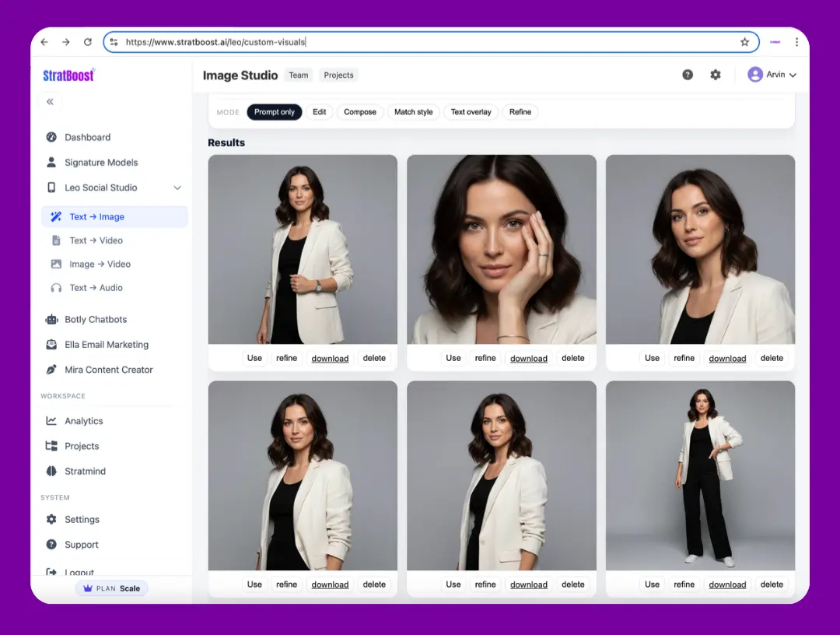Download the full-body standing image
Image resolution: width=840 pixels, height=635 pixels.
coord(727,584)
